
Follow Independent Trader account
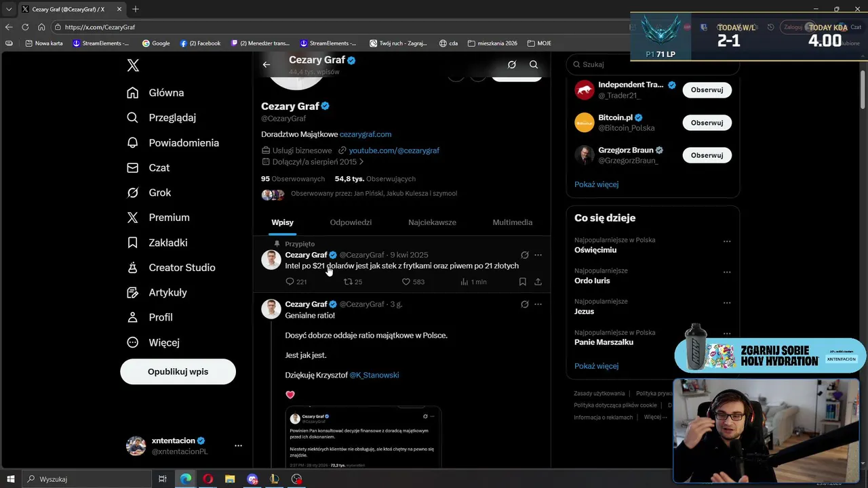(x=707, y=89)
